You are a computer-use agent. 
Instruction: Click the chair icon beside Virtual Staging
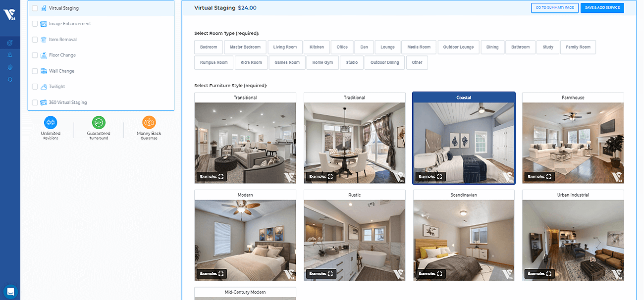44,8
